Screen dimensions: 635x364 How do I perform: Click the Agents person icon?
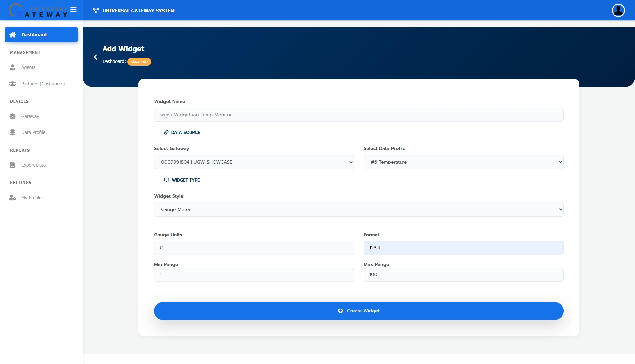click(13, 67)
